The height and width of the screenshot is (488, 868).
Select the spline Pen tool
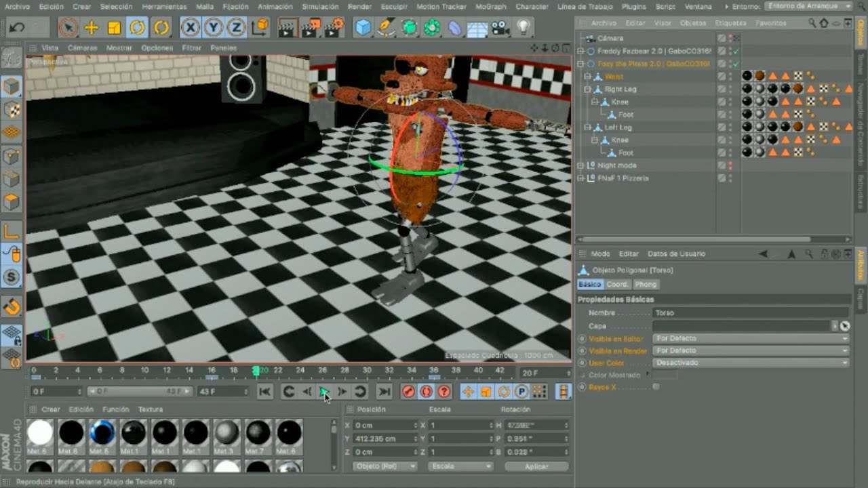[387, 28]
